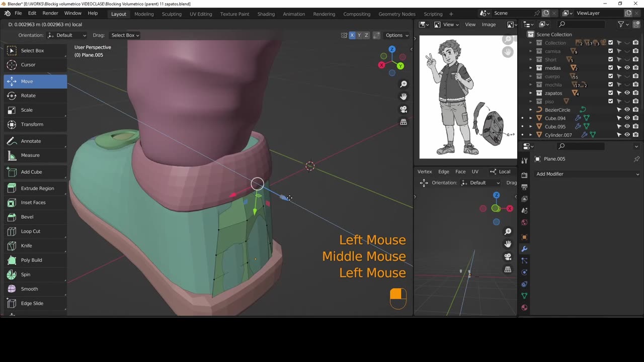Viewport: 644px width, 362px height.
Task: Choose the Measure tool
Action: pyautogui.click(x=35, y=155)
